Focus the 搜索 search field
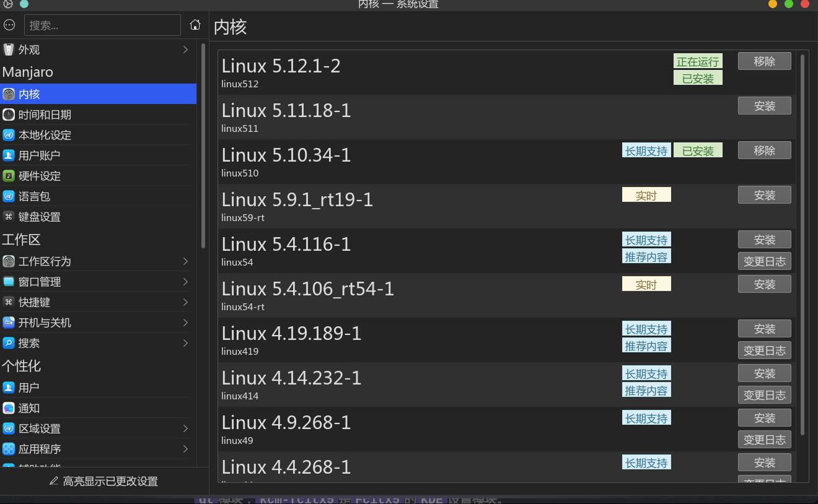Image resolution: width=818 pixels, height=504 pixels. pyautogui.click(x=102, y=25)
